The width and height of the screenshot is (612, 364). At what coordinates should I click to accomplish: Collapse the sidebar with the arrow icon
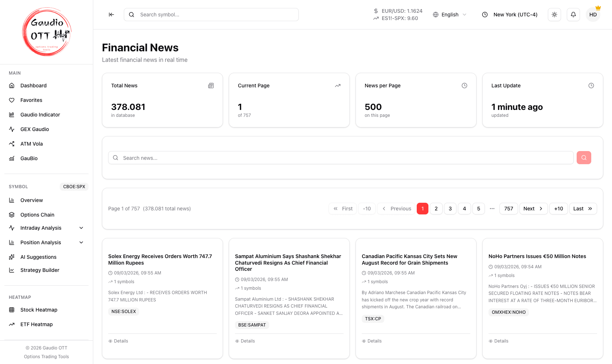click(x=111, y=15)
